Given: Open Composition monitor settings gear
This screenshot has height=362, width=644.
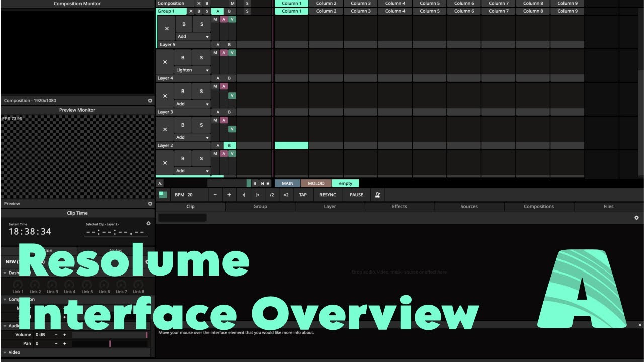Looking at the screenshot, I should 150,101.
